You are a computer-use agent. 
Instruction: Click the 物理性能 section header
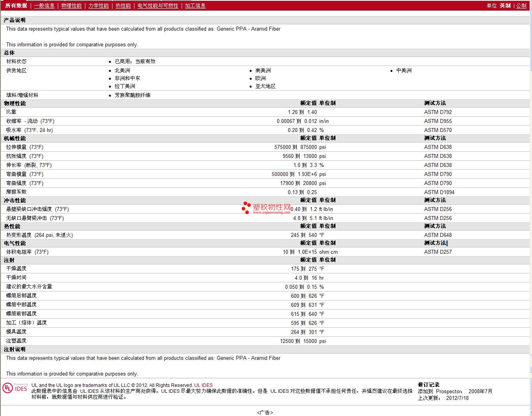click(15, 103)
